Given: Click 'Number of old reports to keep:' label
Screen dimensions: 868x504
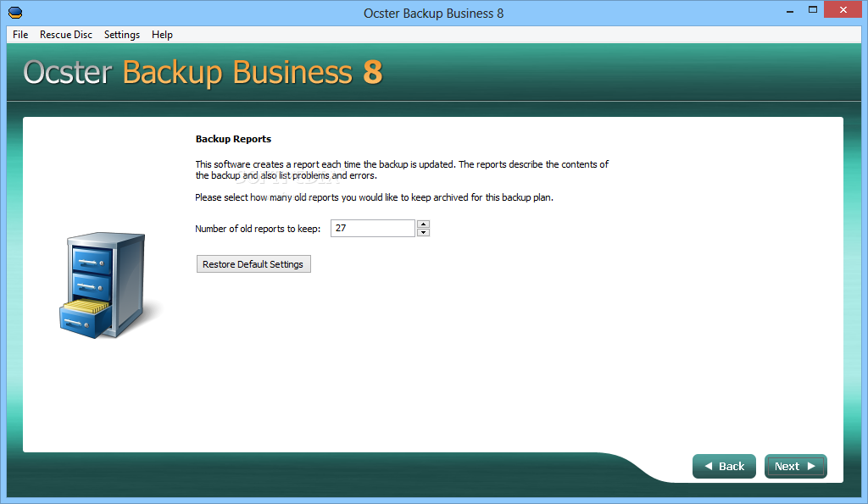Looking at the screenshot, I should click(x=258, y=229).
